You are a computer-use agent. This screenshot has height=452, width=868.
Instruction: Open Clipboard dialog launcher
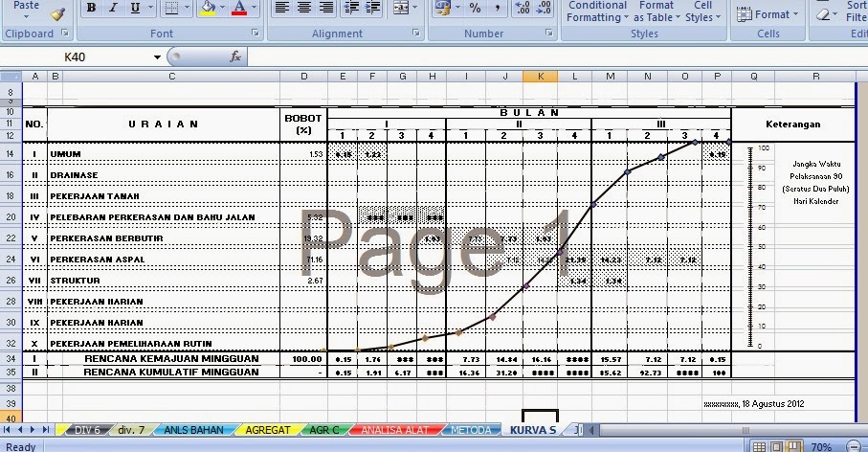point(65,34)
